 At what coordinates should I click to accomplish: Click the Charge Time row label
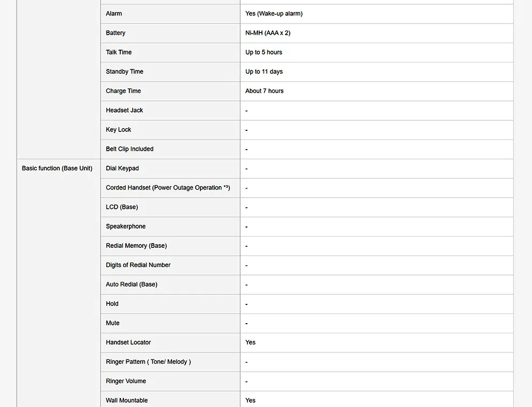tap(123, 91)
